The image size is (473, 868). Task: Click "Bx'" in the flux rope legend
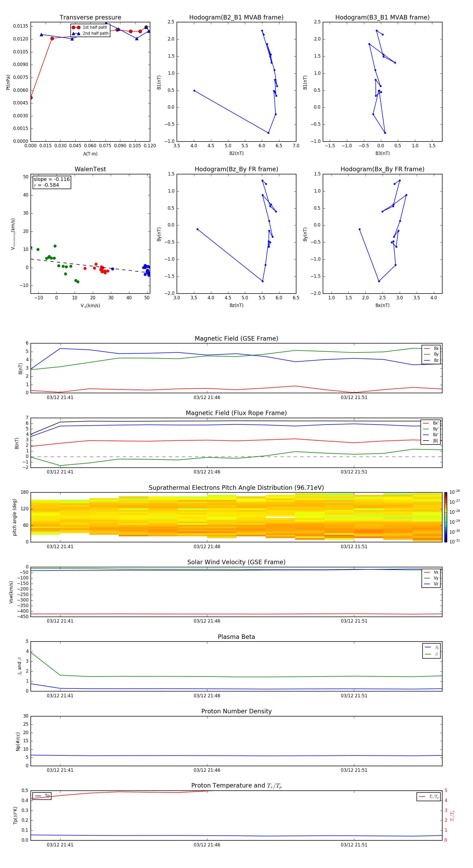click(431, 423)
